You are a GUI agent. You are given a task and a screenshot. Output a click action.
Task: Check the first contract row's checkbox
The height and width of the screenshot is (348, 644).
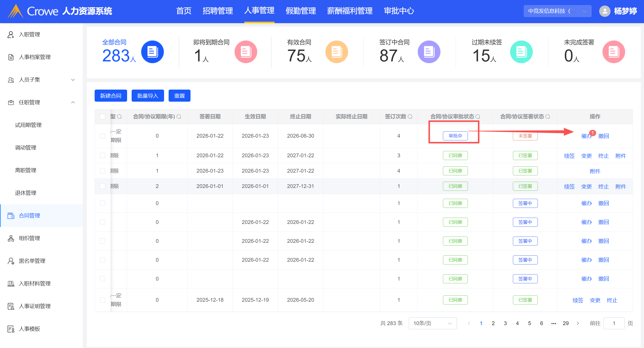coord(102,136)
